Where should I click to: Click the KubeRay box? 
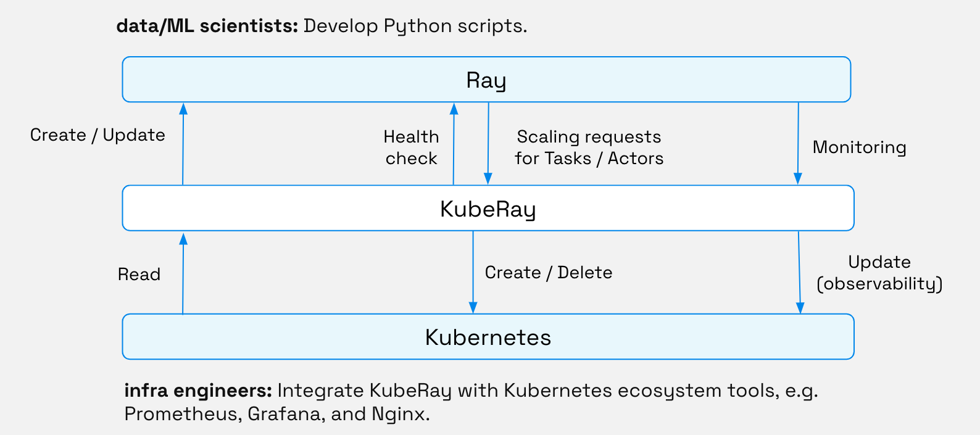(x=488, y=209)
